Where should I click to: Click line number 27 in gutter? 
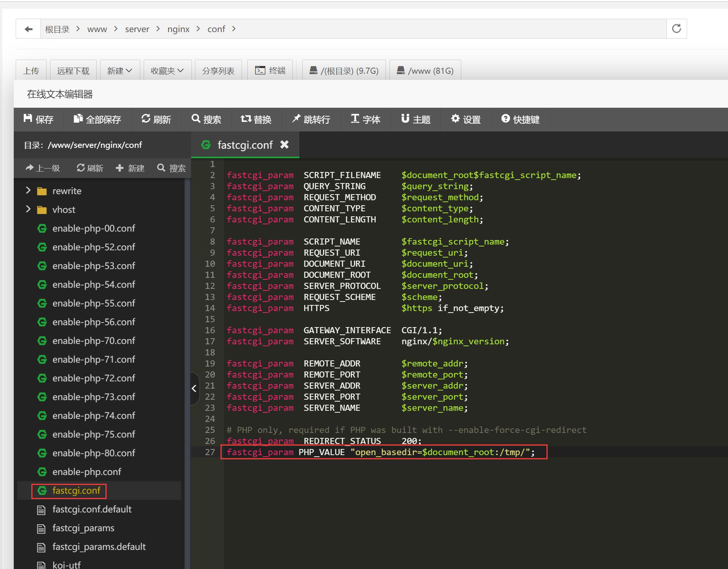click(210, 452)
